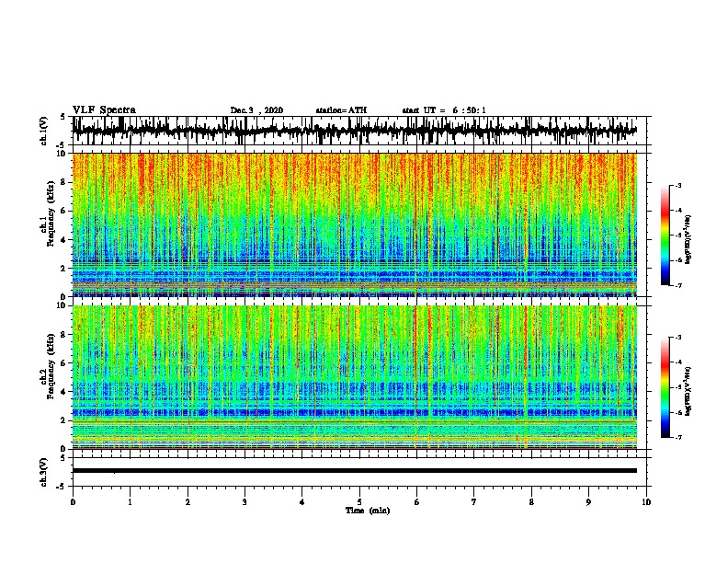Click the "8" kHz tick of ch.1 spectrogram
The width and height of the screenshot is (728, 563).
[64, 182]
